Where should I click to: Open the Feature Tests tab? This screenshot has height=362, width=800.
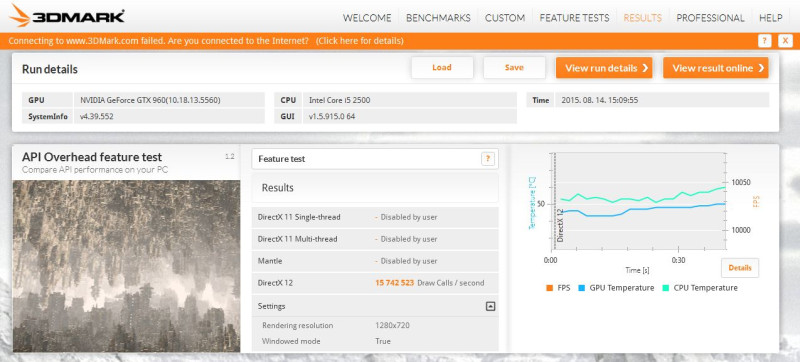tap(574, 18)
